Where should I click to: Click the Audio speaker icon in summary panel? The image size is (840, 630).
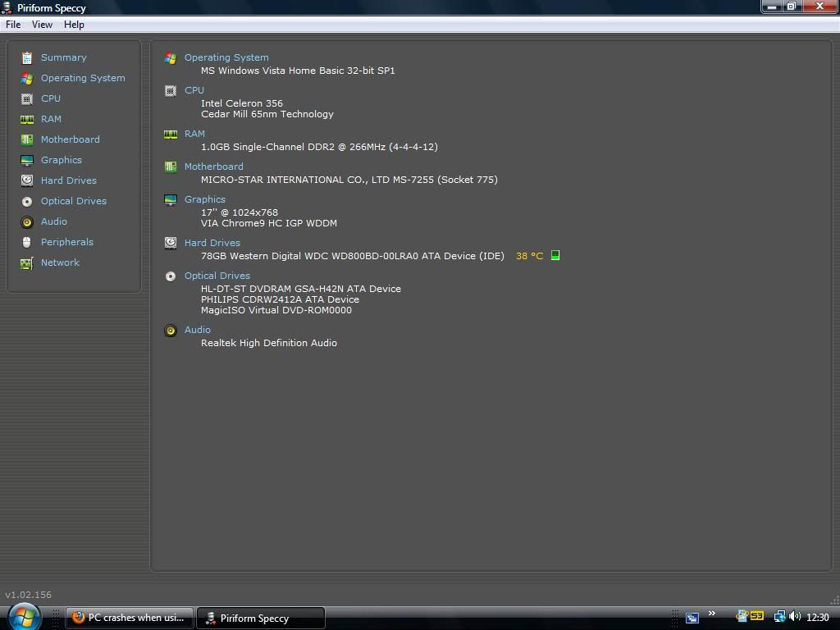(x=171, y=331)
